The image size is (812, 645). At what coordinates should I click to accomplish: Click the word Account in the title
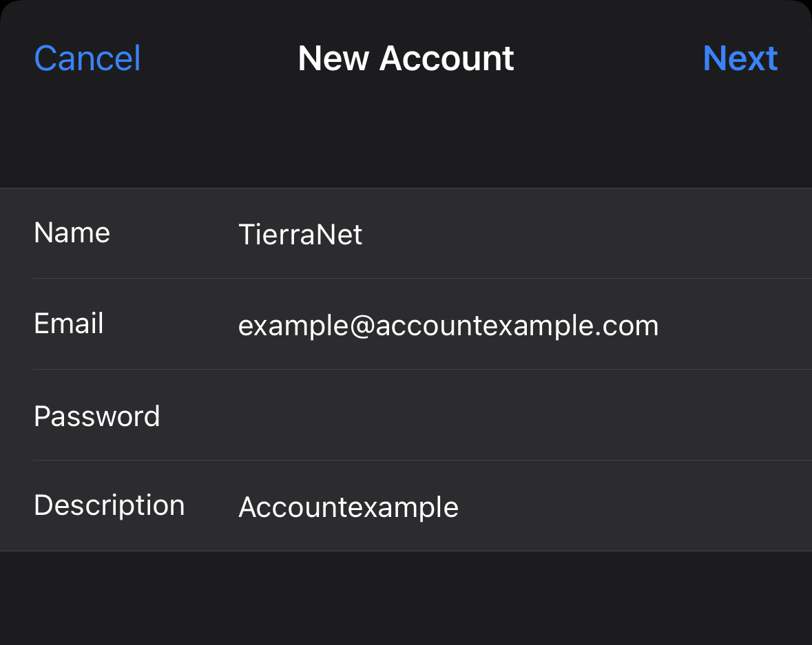pyautogui.click(x=447, y=59)
